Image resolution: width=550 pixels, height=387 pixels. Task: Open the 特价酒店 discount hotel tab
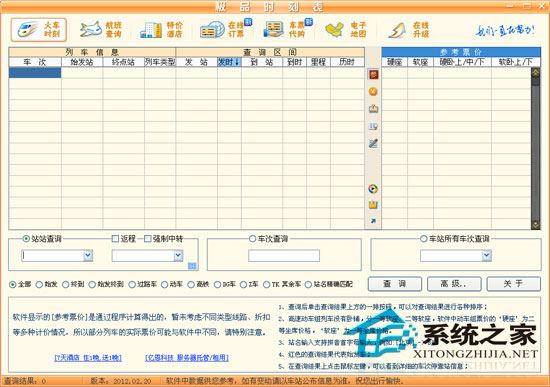coord(162,30)
